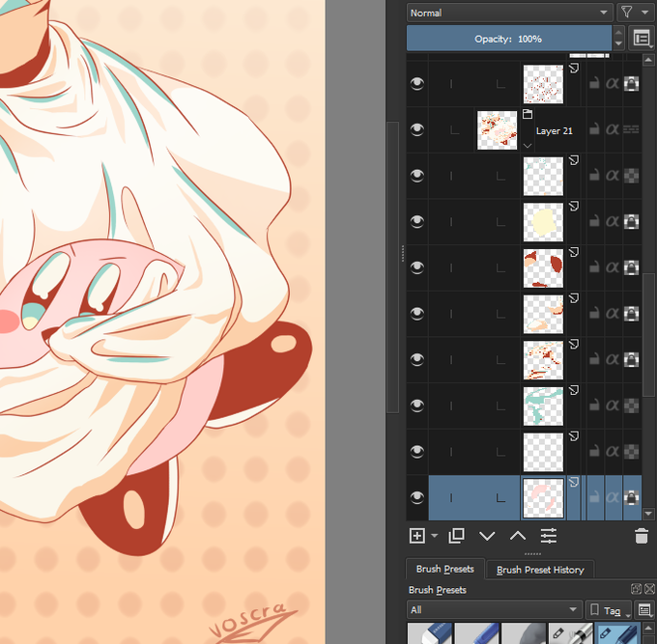
Task: Hide the red shapes layer
Action: pos(417,267)
